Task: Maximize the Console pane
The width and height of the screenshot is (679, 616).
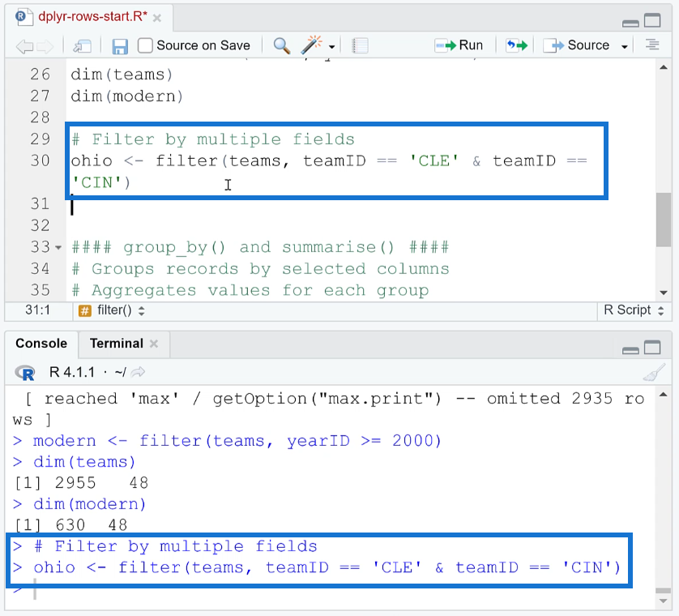Action: click(652, 348)
